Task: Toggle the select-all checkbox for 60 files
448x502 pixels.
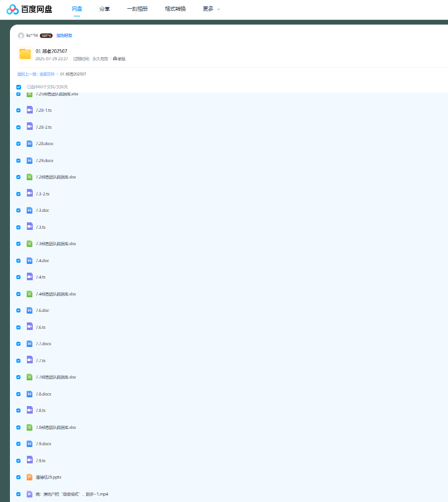Action: [x=19, y=87]
